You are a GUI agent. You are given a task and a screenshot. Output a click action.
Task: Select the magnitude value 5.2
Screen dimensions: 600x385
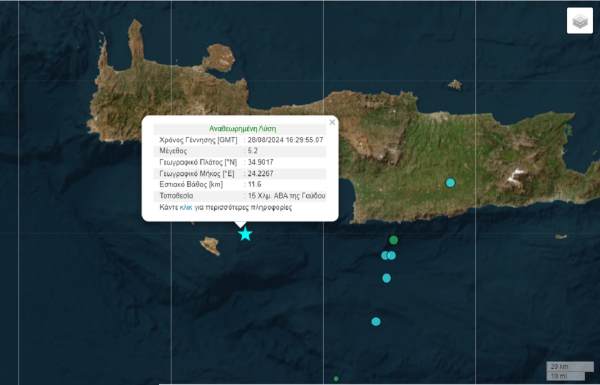pyautogui.click(x=253, y=151)
